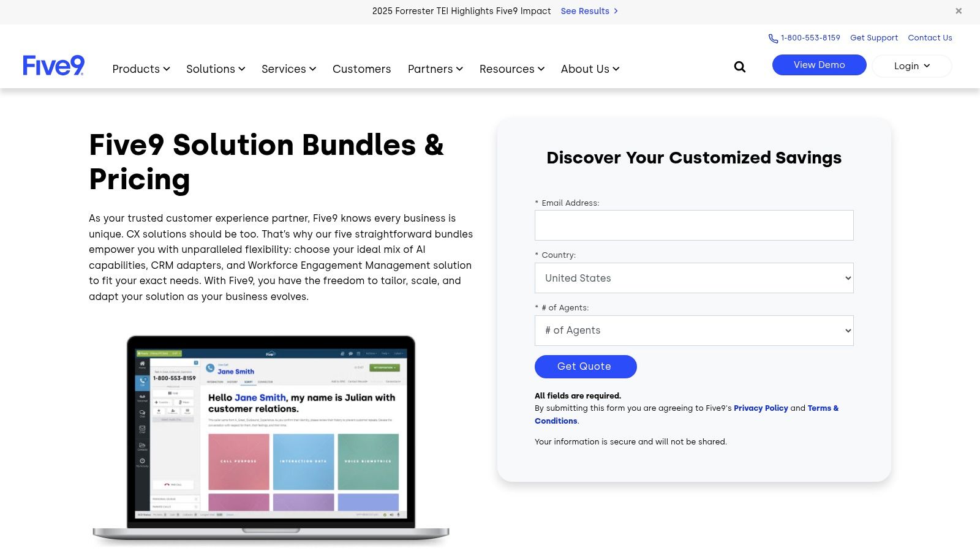Click the 2025 Forrester TEI Highlights text

pyautogui.click(x=461, y=11)
